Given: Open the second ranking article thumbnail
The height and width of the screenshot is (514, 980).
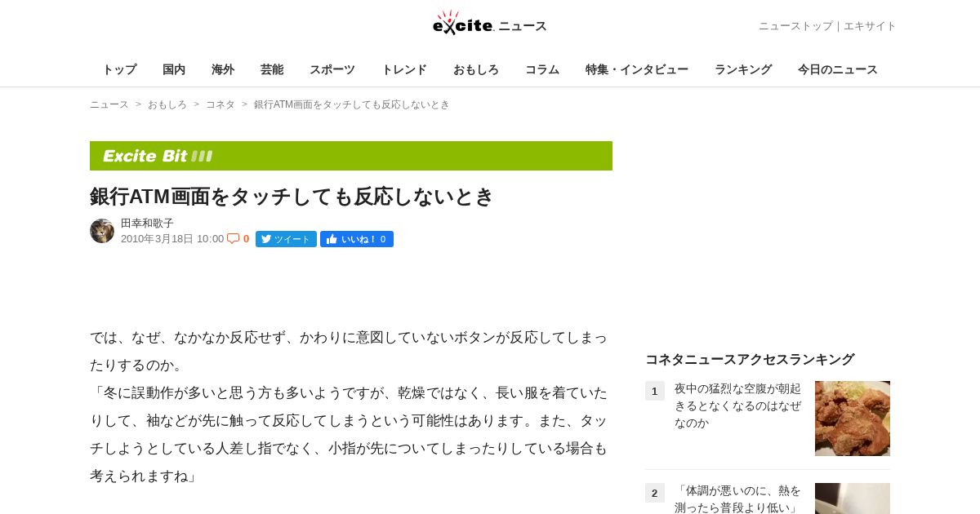Looking at the screenshot, I should pos(853,498).
